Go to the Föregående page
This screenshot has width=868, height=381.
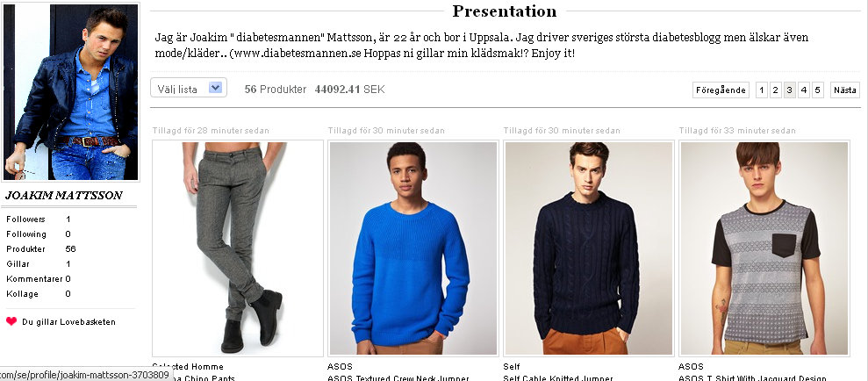tap(721, 90)
